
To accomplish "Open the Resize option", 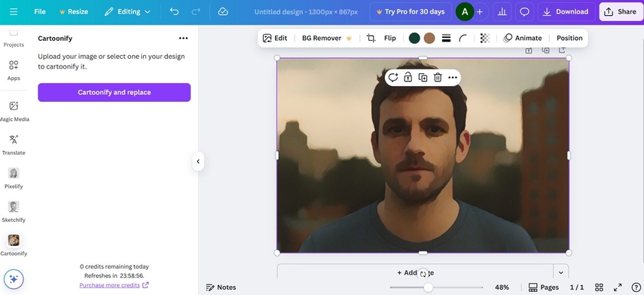I will (x=74, y=11).
